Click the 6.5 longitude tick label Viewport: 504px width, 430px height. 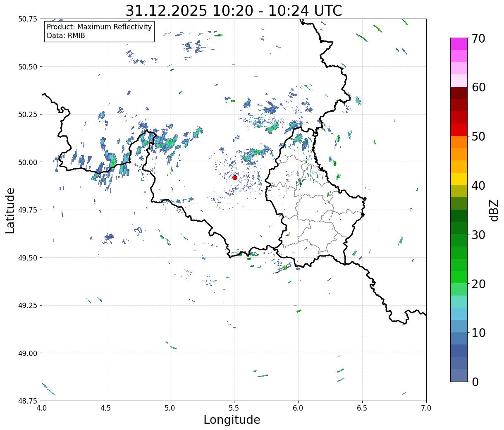(x=362, y=408)
